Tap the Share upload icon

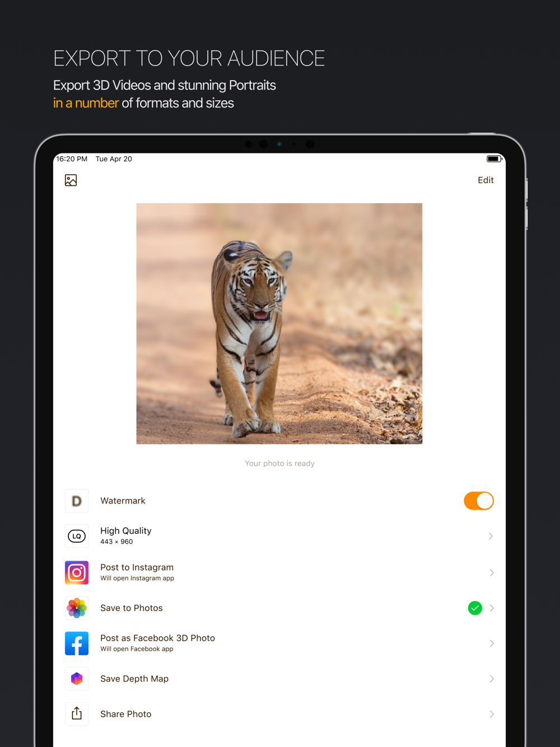click(x=77, y=714)
